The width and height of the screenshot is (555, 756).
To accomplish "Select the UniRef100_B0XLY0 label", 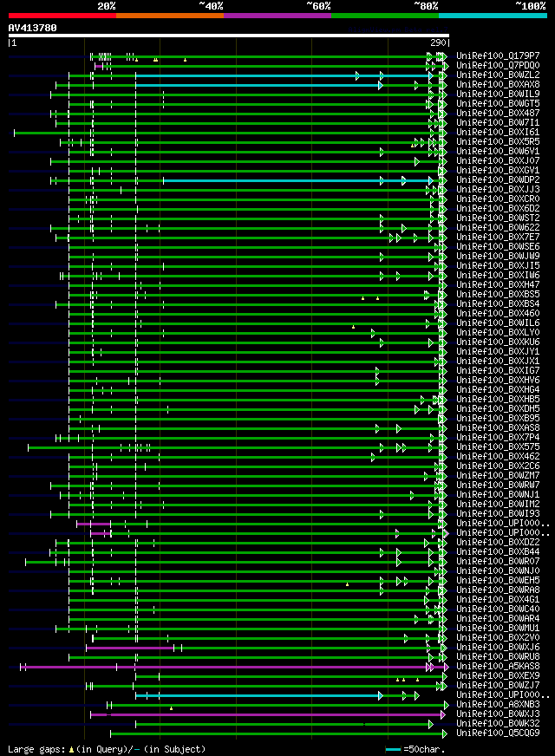I will point(498,333).
